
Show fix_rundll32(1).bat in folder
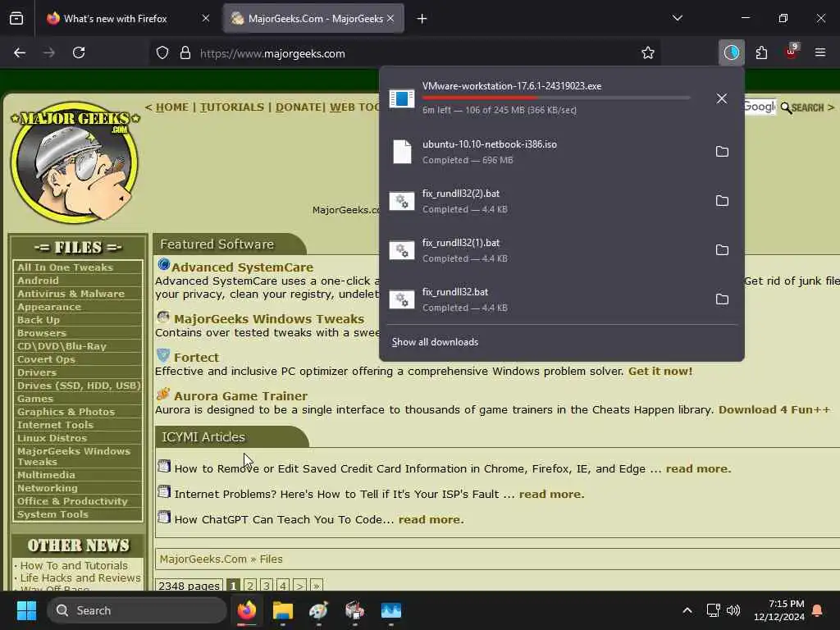pos(722,250)
